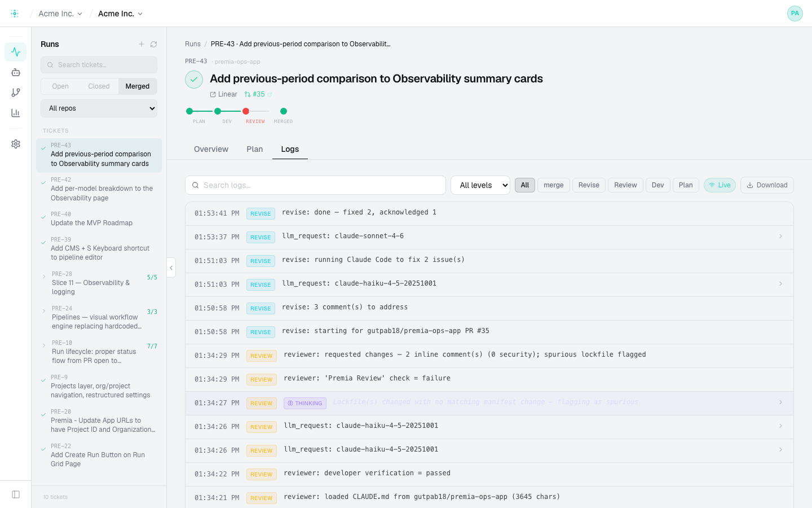Open the git branches icon in sidebar

click(16, 93)
